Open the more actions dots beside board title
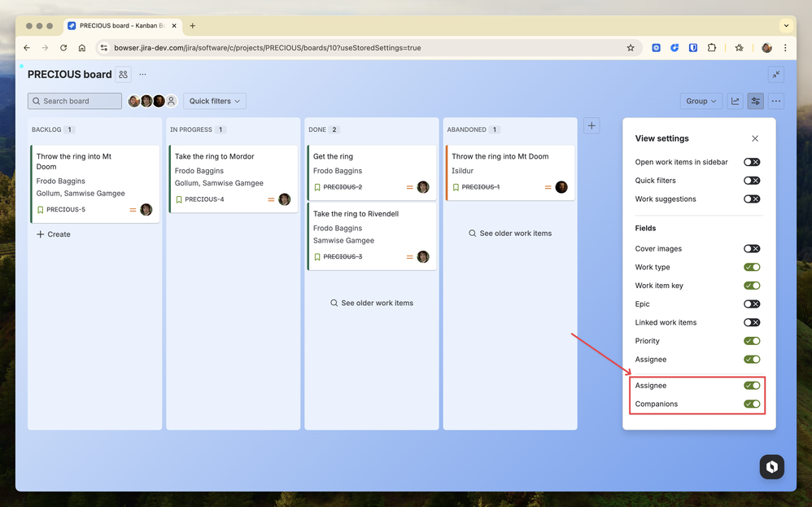812x507 pixels. click(142, 75)
